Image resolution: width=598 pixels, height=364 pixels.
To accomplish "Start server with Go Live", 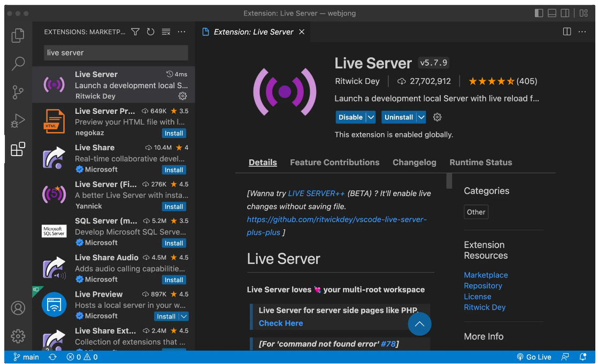I will tap(534, 357).
